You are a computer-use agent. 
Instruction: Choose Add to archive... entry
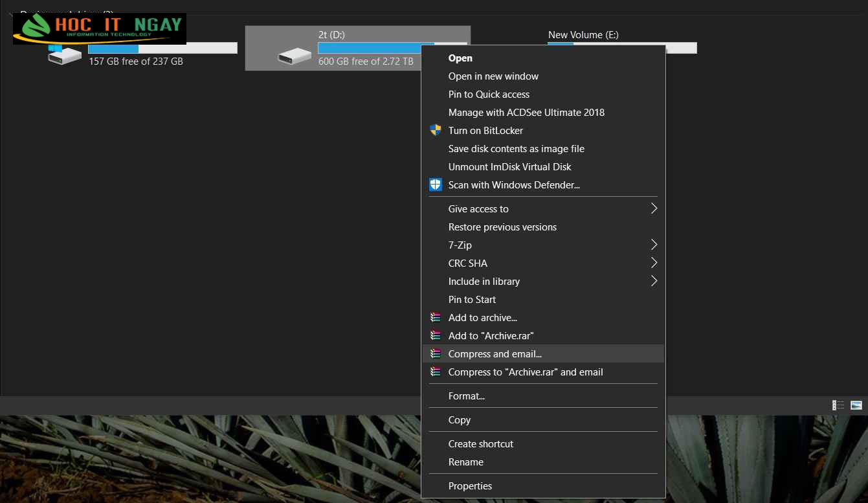pyautogui.click(x=543, y=318)
